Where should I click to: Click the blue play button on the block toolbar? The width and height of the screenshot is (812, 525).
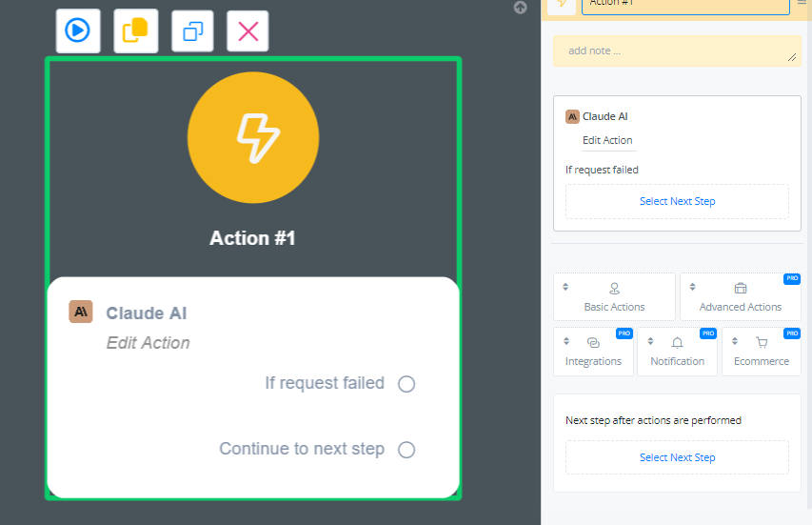(x=77, y=30)
